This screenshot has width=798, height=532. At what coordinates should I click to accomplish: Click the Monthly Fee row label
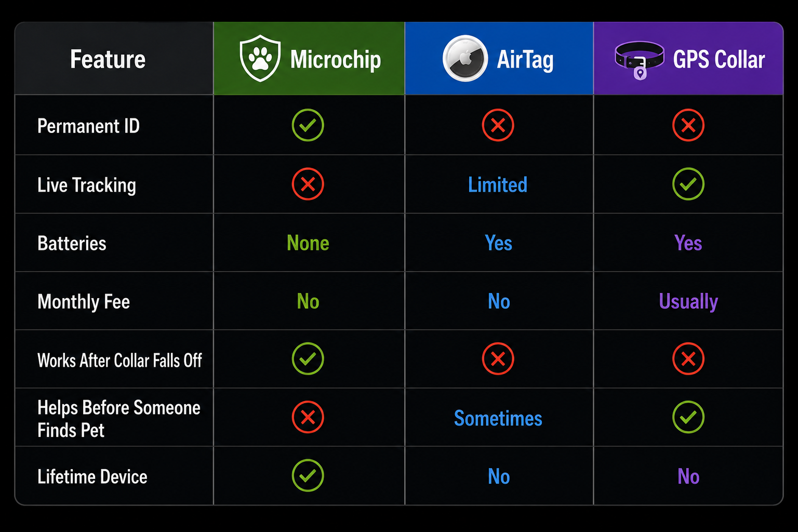coord(84,302)
